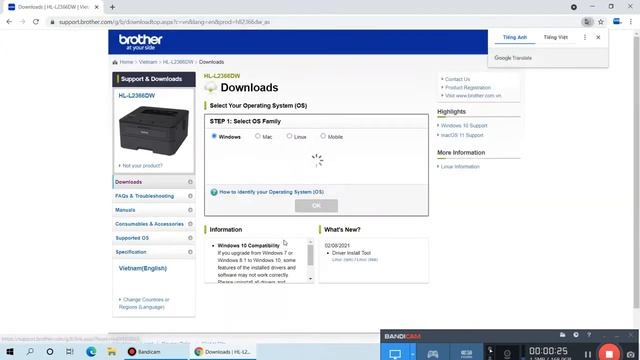The height and width of the screenshot is (360, 640).
Task: Open Supported OS sidebar item
Action: tap(154, 238)
